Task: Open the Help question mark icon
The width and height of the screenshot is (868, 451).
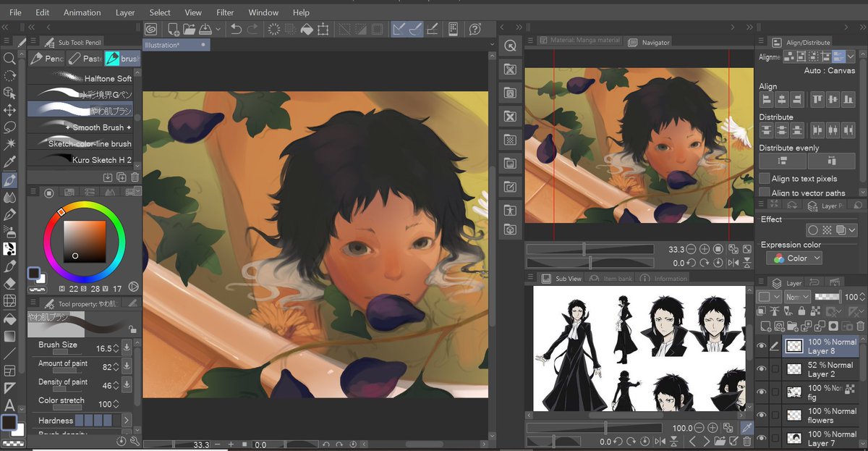Action: [x=475, y=29]
